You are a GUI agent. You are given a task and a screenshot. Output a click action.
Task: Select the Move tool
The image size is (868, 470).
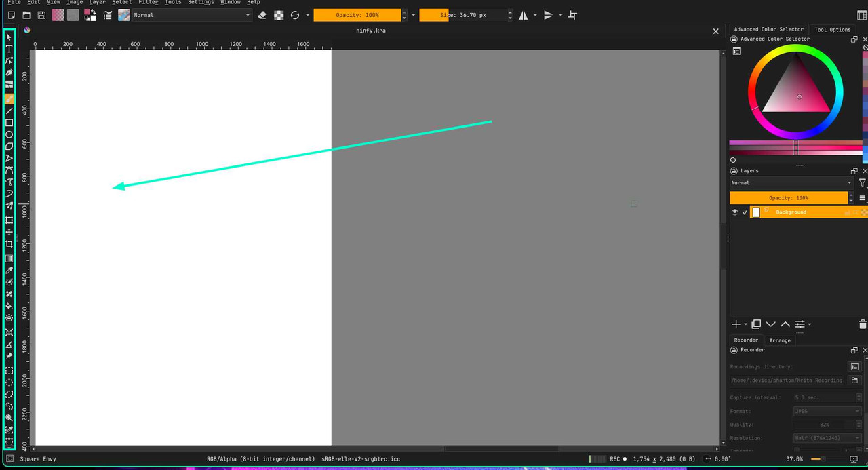(x=9, y=232)
